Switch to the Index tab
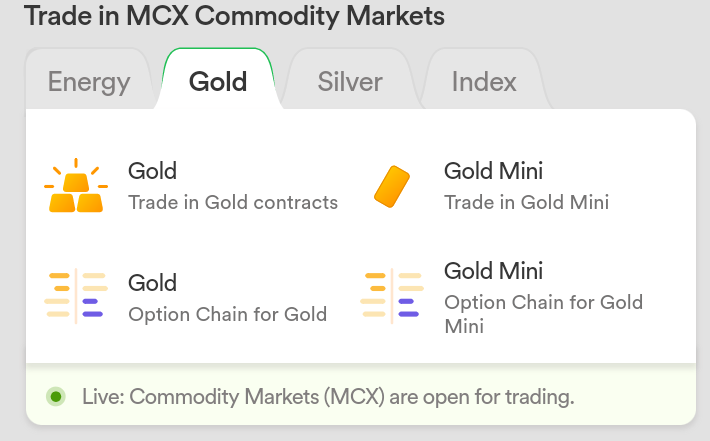The image size is (710, 441). (x=484, y=81)
